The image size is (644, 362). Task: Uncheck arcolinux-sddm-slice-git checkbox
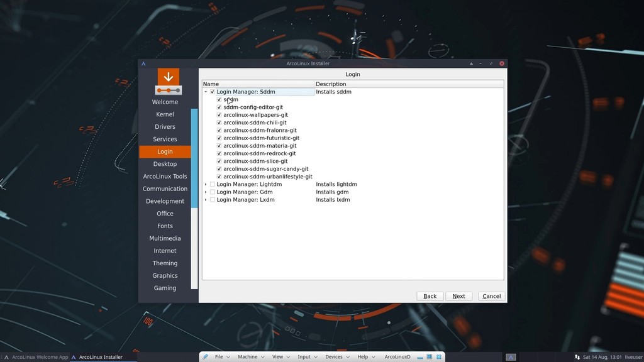point(219,162)
